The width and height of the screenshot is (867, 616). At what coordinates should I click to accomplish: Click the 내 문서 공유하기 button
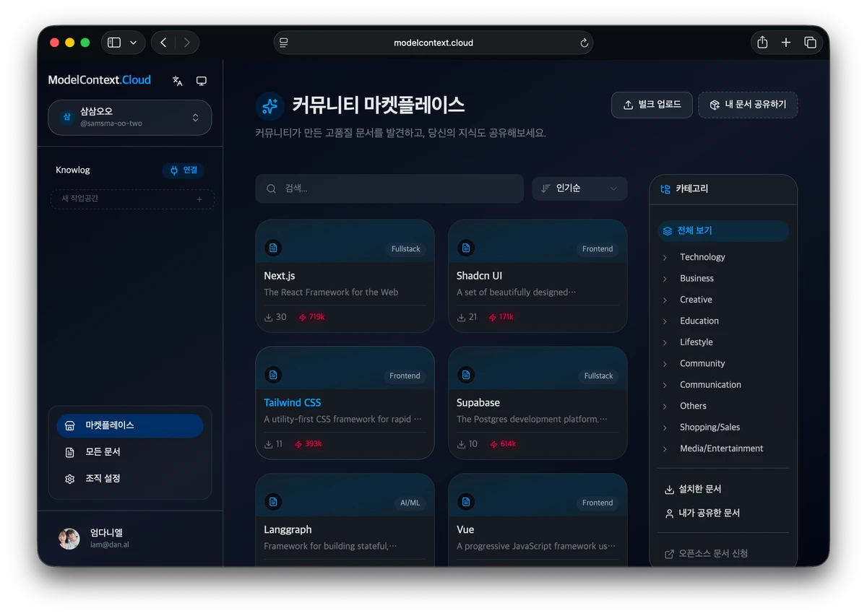(x=748, y=105)
